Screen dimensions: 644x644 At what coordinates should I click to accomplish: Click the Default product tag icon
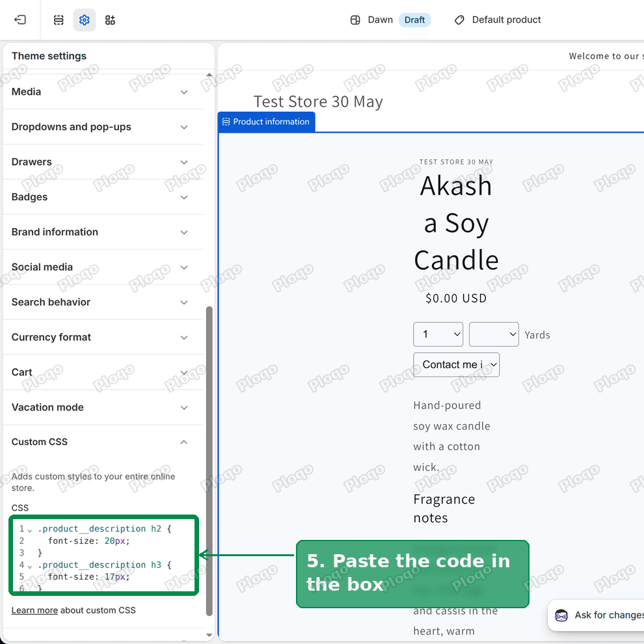click(459, 20)
